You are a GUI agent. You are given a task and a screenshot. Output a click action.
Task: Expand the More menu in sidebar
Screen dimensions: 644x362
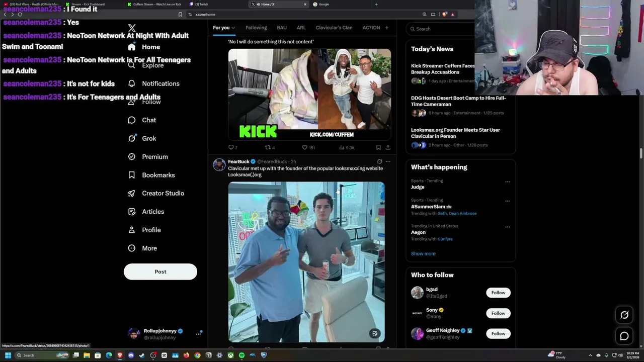pos(142,248)
